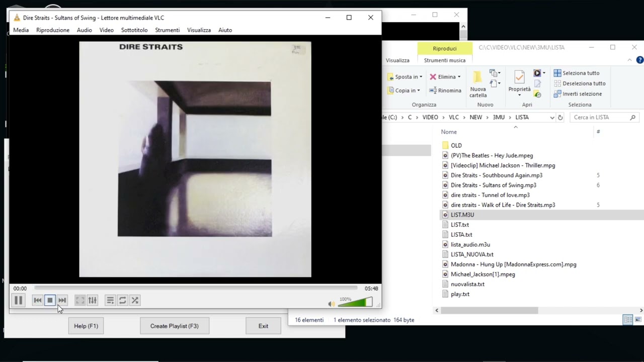Select the Strumenti musica ribbon tab

coord(445,60)
